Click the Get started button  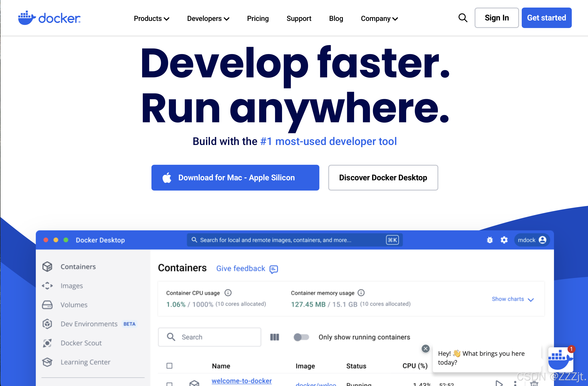(x=546, y=18)
